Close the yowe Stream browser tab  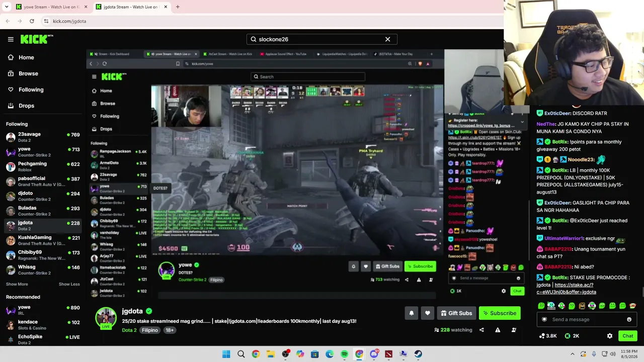86,7
